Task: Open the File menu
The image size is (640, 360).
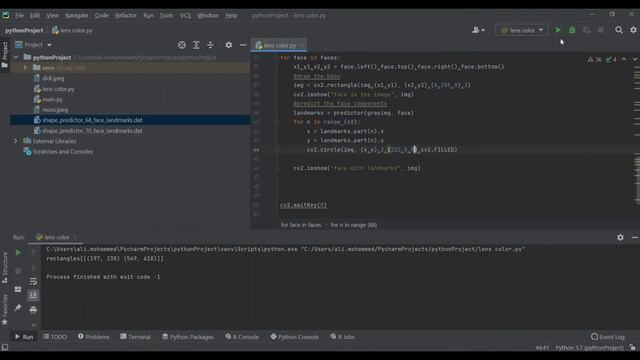Action: (19, 16)
